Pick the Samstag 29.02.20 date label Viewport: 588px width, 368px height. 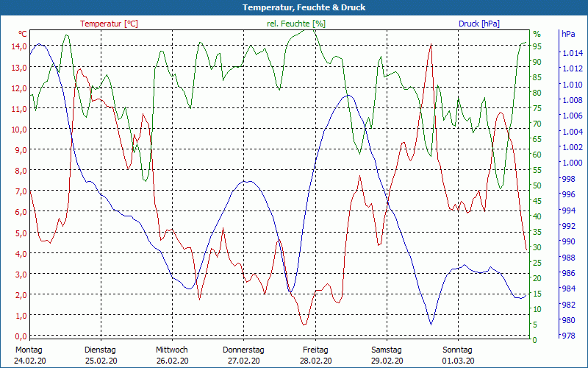pos(386,355)
